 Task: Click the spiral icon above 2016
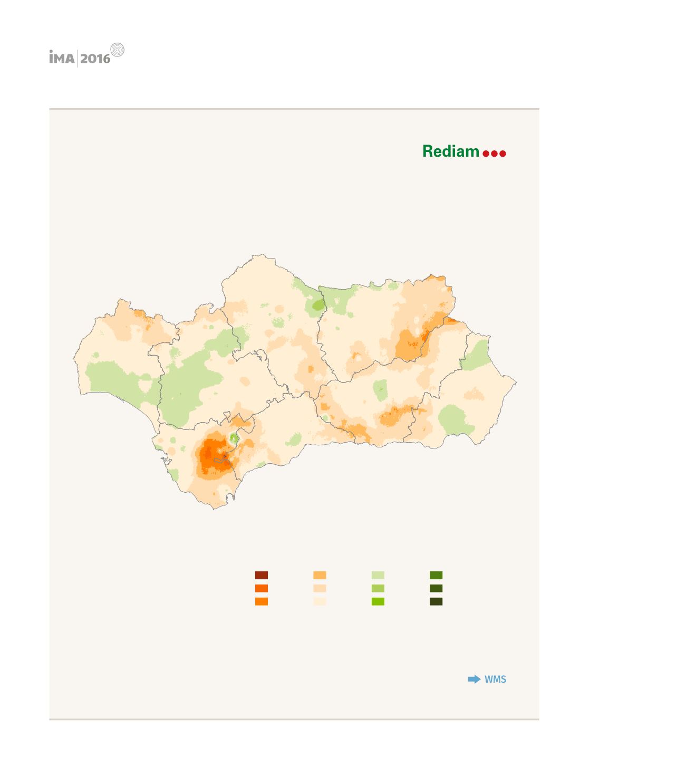click(x=118, y=50)
